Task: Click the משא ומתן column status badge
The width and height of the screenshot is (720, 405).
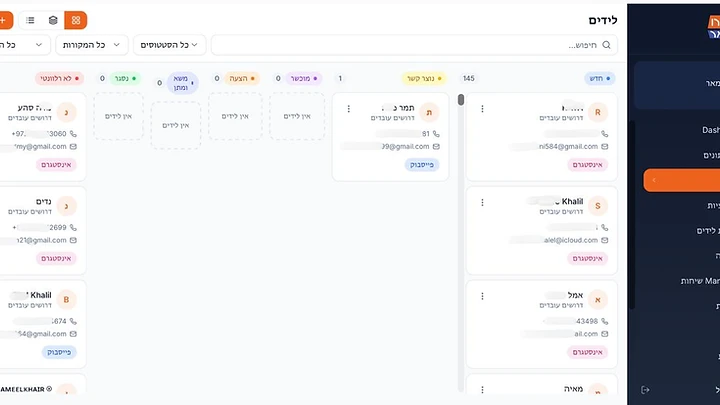Action: [x=183, y=83]
